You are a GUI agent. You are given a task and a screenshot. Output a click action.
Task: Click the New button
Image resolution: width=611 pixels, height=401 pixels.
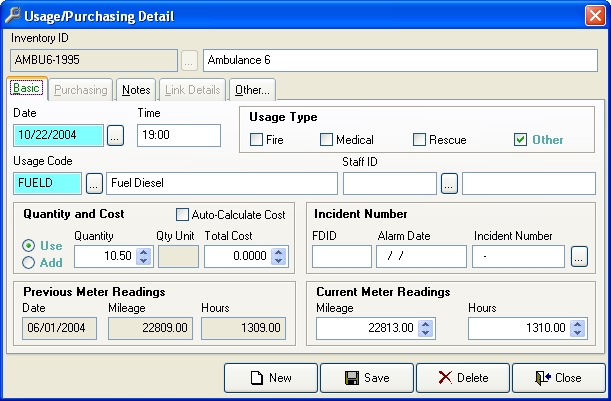[x=271, y=378]
